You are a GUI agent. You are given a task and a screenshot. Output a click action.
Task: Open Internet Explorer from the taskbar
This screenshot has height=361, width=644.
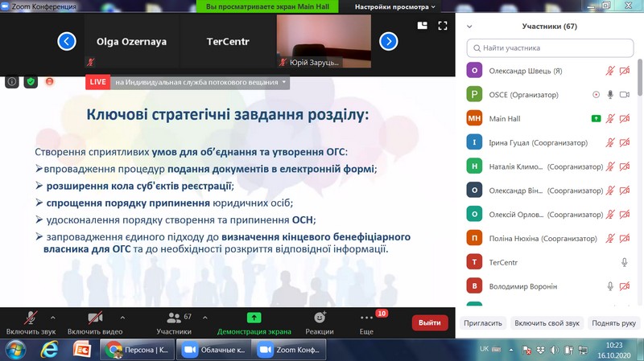pyautogui.click(x=50, y=350)
